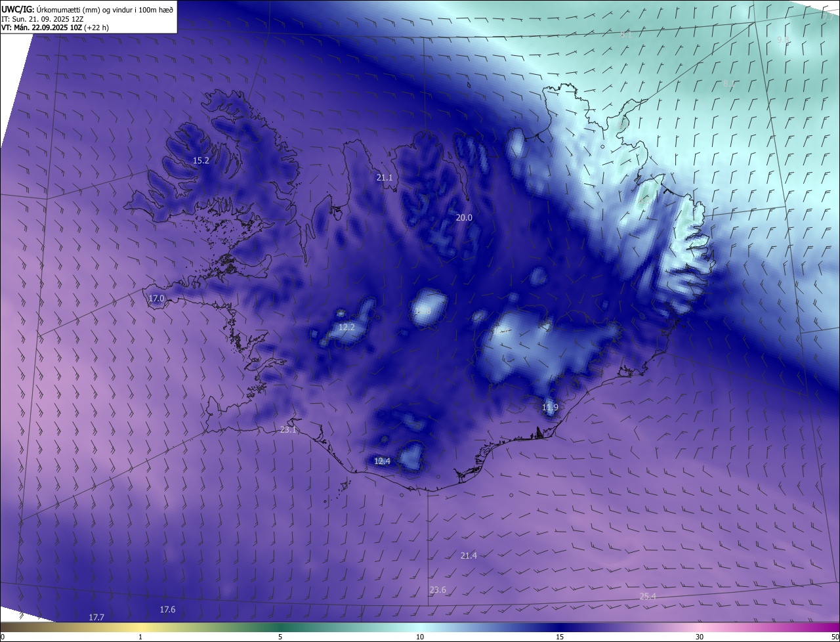Click the 'IT: Sun. 21. 09. 2025 12Z' line
840x642 pixels.
[43, 19]
